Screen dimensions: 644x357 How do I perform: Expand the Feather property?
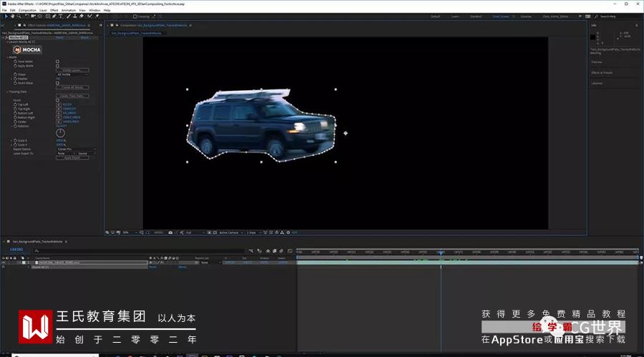pos(11,79)
